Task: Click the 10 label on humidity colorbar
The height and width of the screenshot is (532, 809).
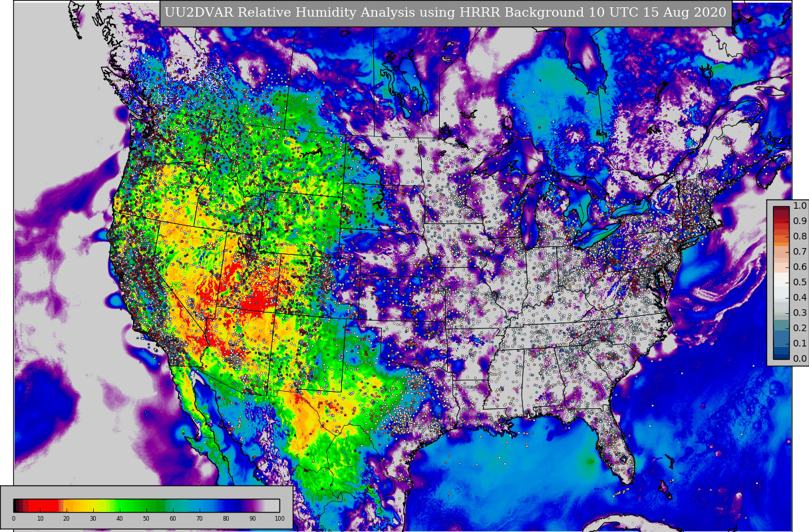Action: point(40,519)
